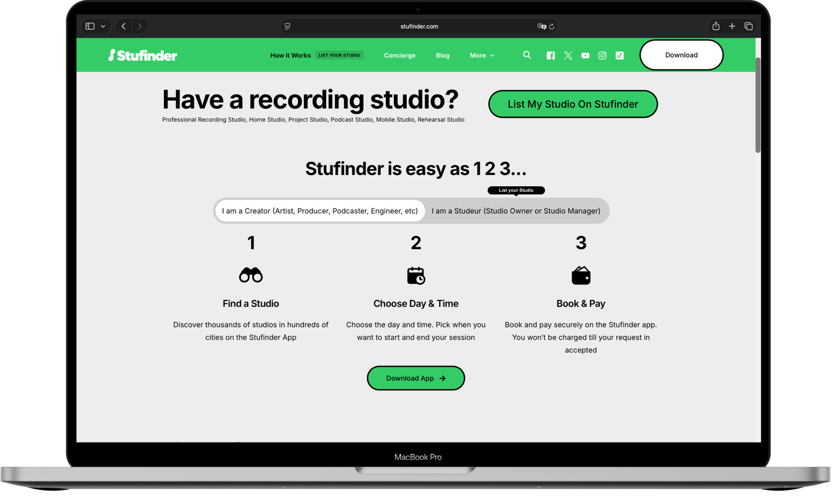Open the How it Works menu item
The image size is (833, 504).
pos(290,55)
